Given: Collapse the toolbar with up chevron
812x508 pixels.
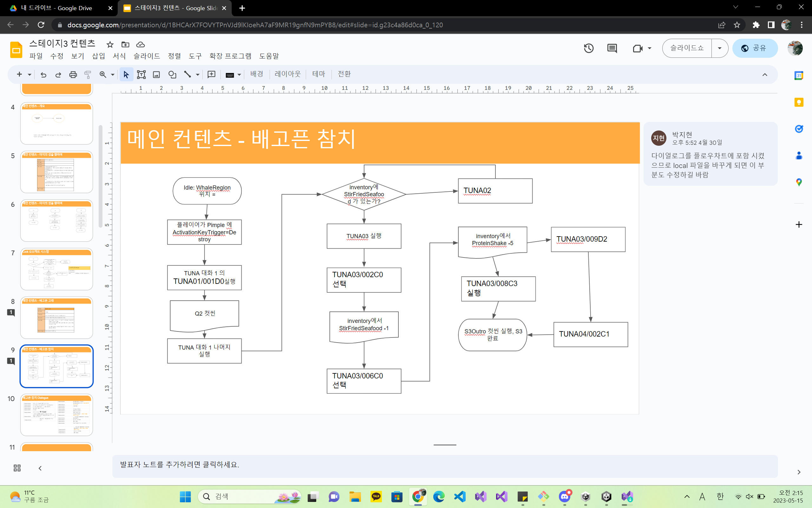Looking at the screenshot, I should (x=765, y=75).
